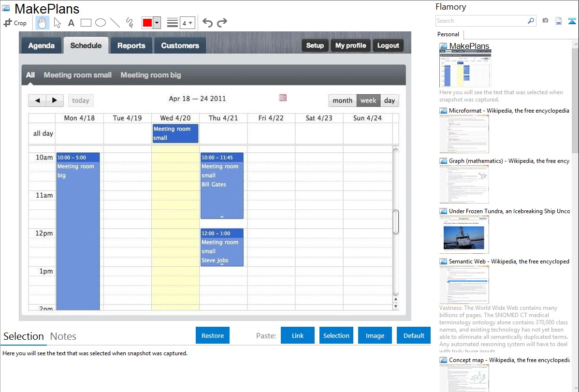Switch calendar to week view

point(368,101)
